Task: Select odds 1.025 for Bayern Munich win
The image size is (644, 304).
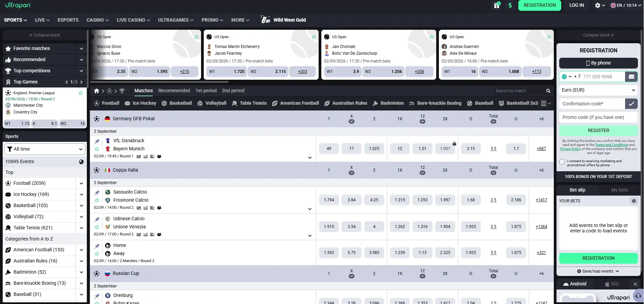Action: pos(374,149)
